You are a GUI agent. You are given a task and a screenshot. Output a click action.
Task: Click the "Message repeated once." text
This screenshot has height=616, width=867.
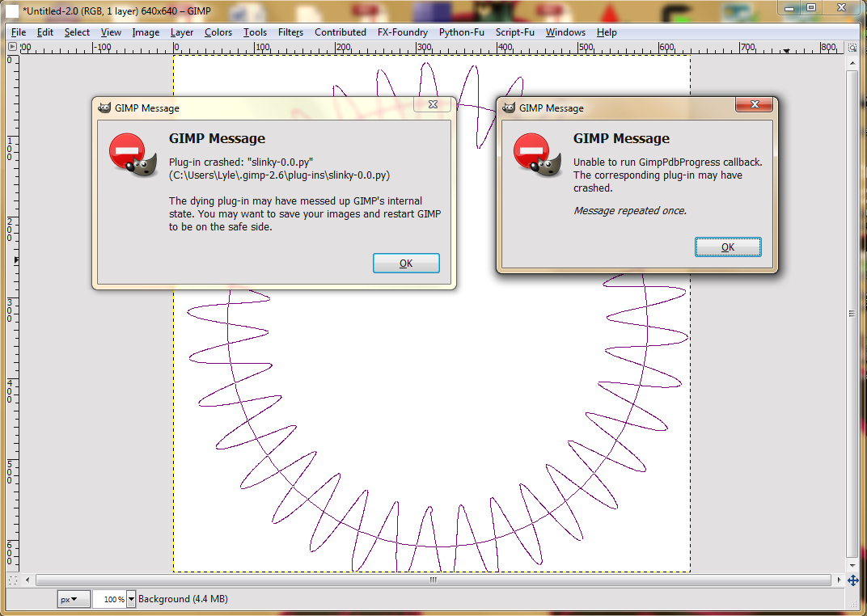(630, 210)
